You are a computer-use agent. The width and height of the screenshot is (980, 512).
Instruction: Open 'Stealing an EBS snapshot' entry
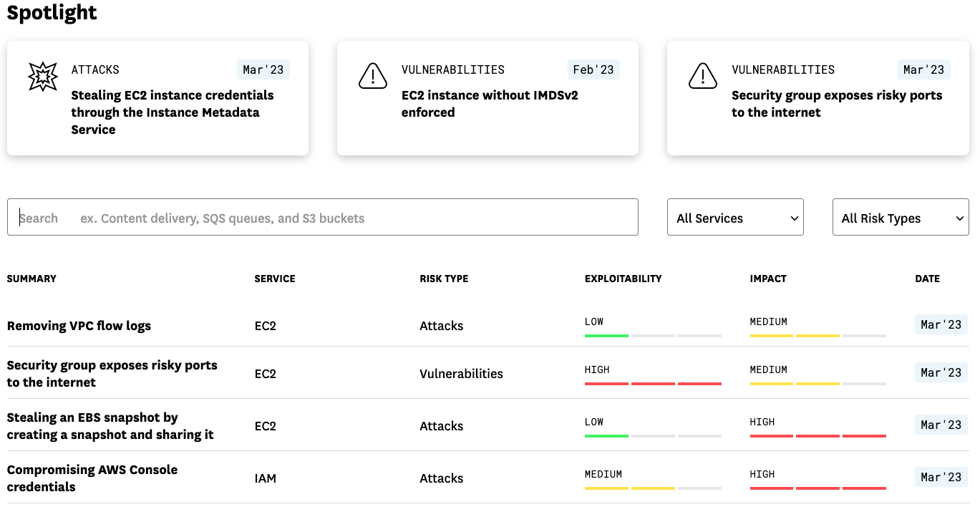pos(110,426)
